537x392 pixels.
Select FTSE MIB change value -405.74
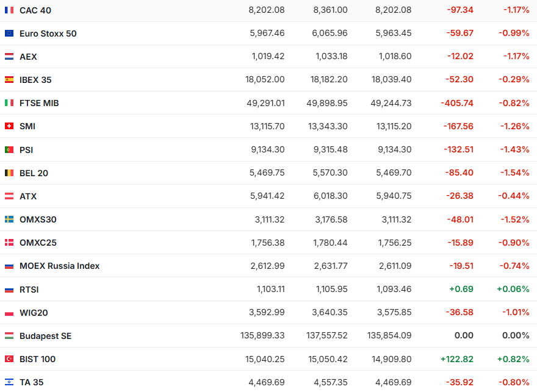(457, 103)
